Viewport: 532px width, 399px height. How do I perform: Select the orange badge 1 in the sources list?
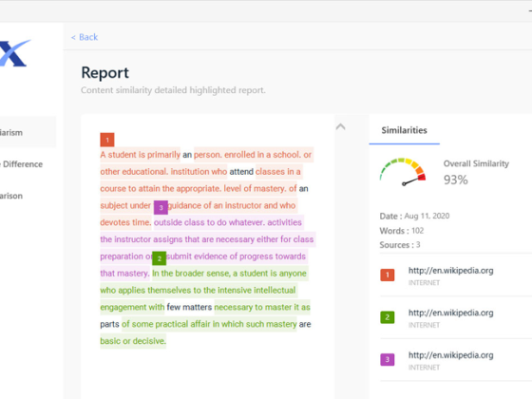click(x=388, y=275)
